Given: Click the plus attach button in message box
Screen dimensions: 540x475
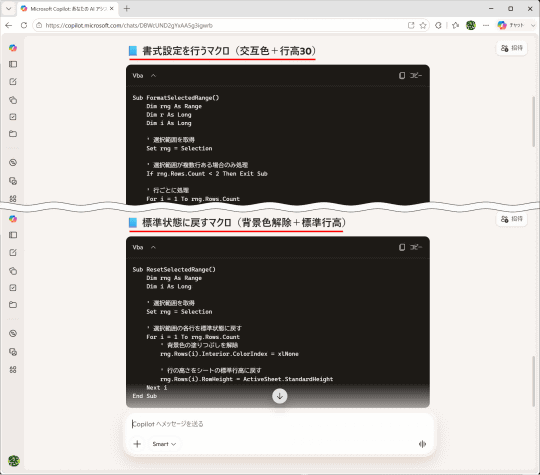Looking at the screenshot, I should click(x=137, y=444).
